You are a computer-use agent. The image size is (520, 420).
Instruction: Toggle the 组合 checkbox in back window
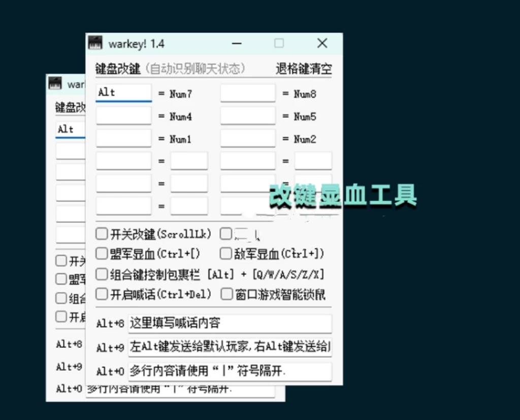[x=61, y=298]
